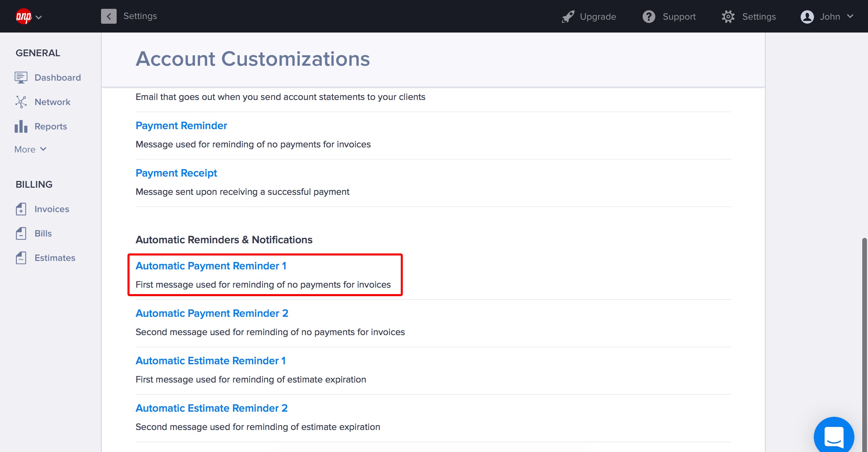Open Automatic Payment Reminder 2 link
The width and height of the screenshot is (868, 452).
click(212, 313)
